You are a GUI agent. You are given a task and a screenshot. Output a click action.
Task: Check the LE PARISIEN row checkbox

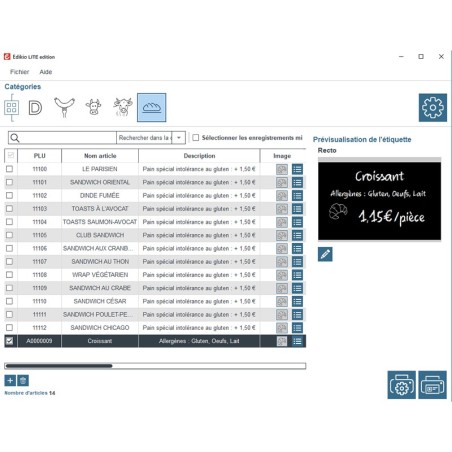9,169
